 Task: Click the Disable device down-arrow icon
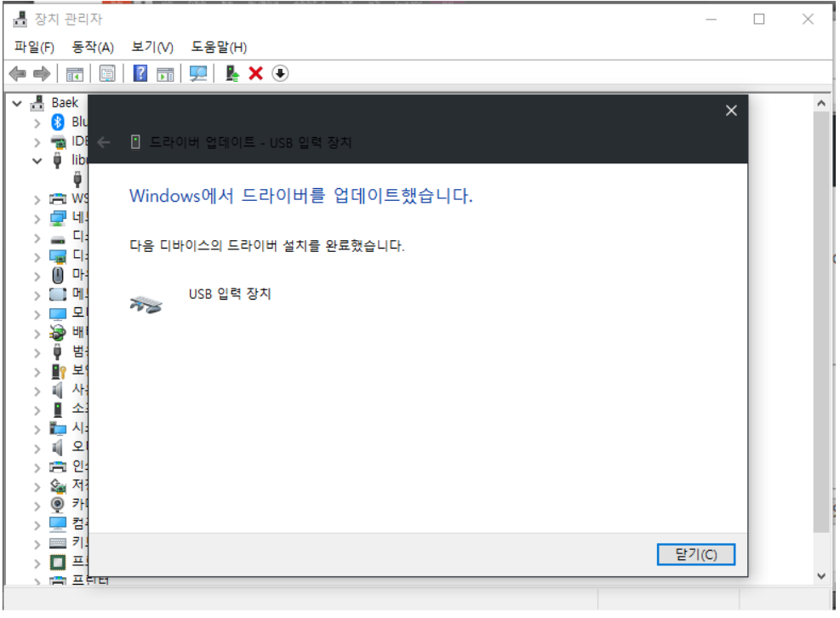click(x=278, y=73)
